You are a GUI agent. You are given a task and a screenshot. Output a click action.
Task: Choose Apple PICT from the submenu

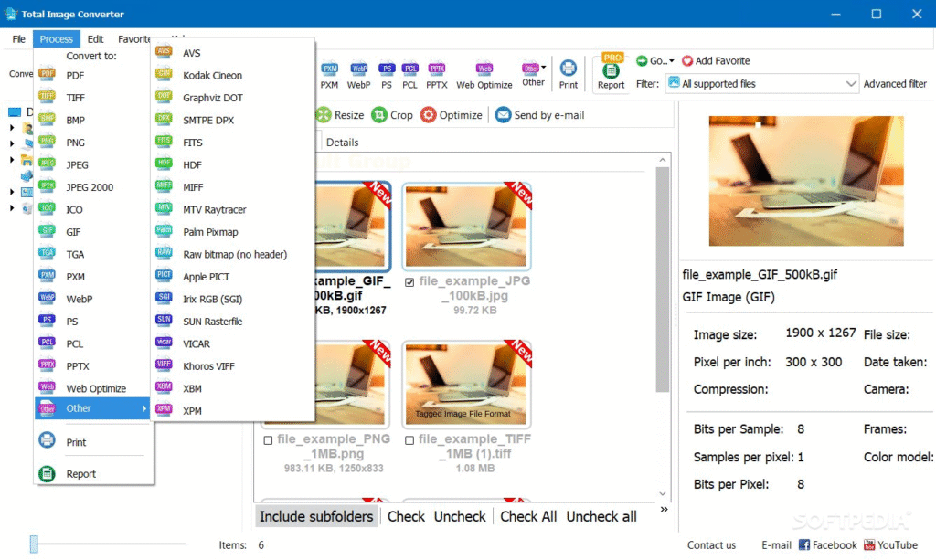click(206, 277)
